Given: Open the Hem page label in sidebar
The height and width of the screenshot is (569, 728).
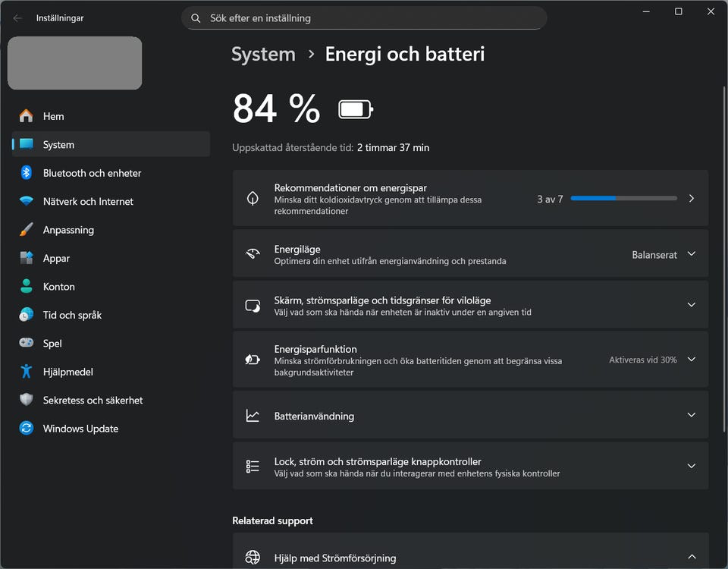Looking at the screenshot, I should coord(53,116).
